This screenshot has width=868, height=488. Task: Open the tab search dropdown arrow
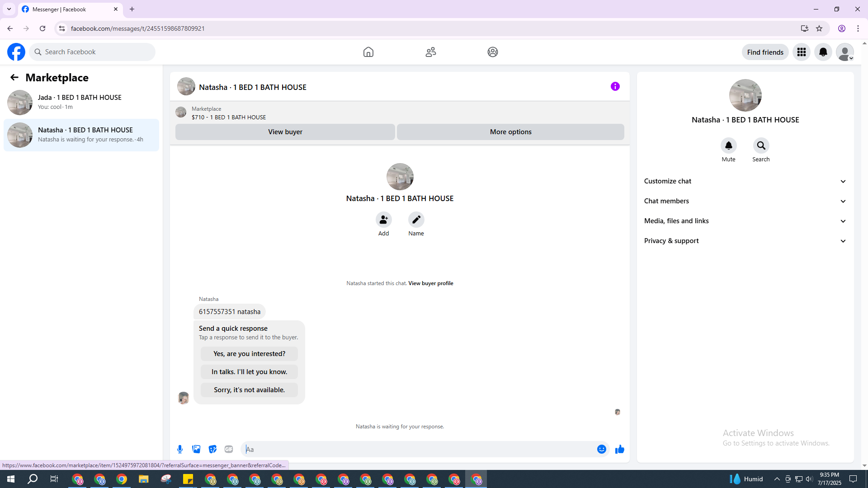pyautogui.click(x=9, y=9)
